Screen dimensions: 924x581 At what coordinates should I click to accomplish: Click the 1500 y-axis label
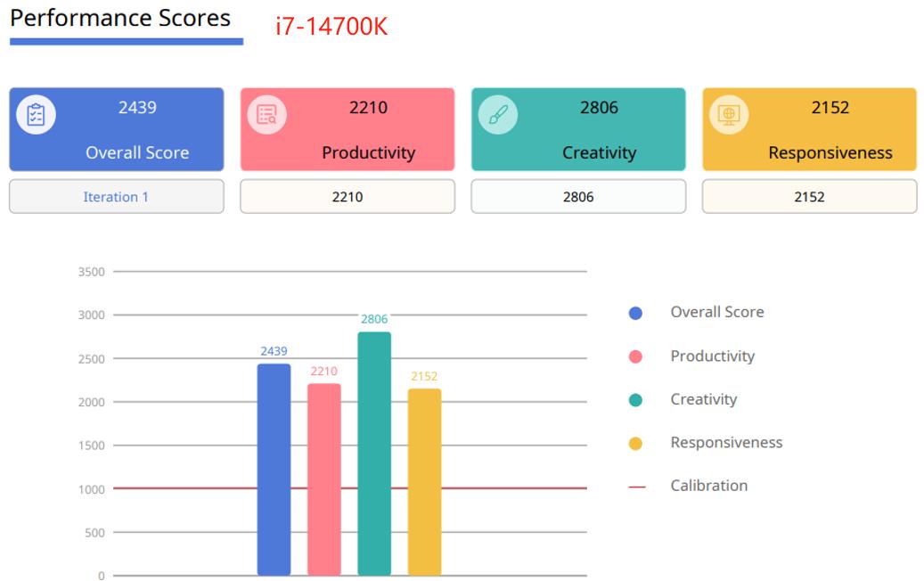(x=92, y=446)
